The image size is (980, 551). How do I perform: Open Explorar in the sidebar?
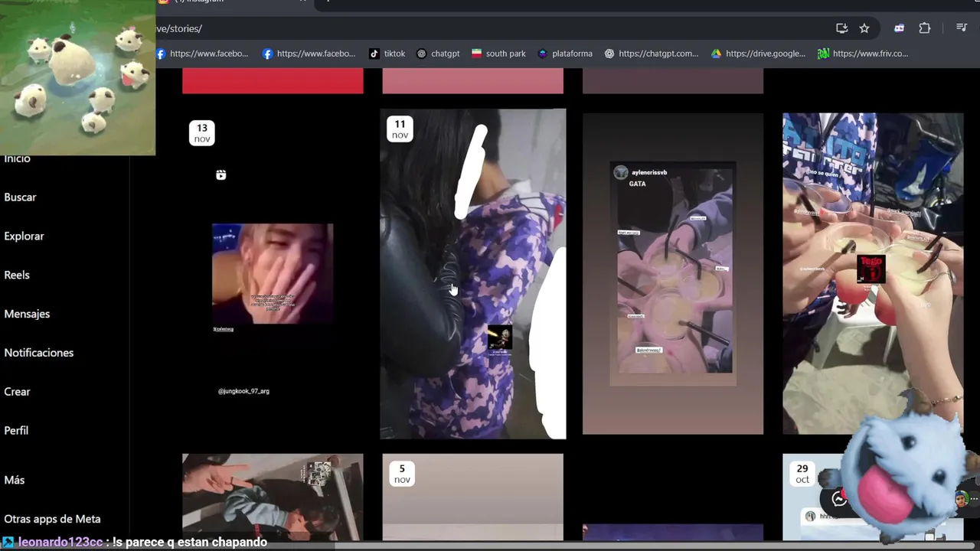click(24, 236)
